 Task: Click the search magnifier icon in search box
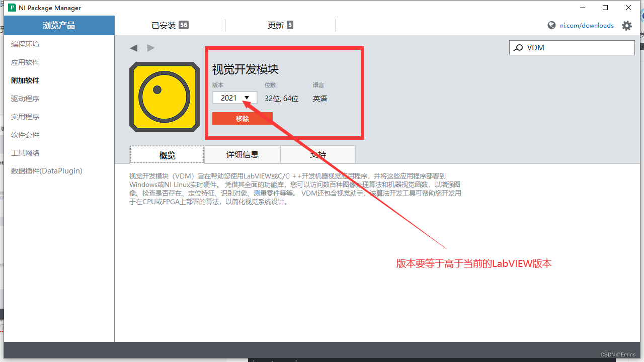pos(518,47)
